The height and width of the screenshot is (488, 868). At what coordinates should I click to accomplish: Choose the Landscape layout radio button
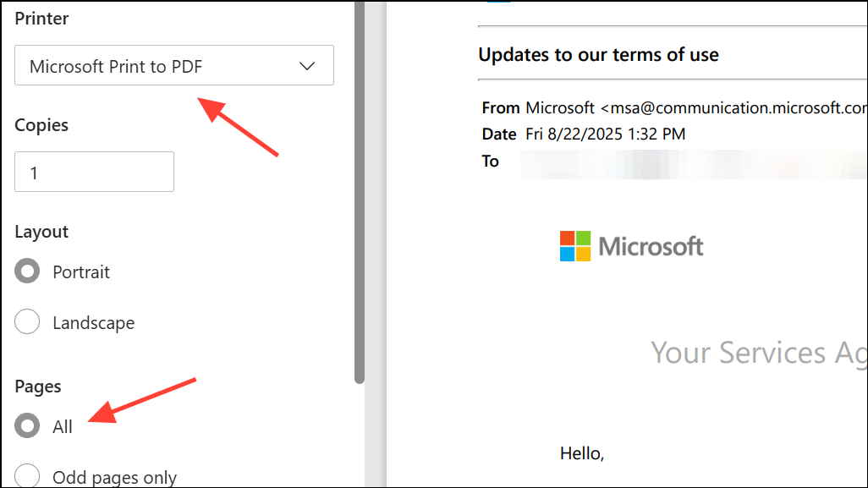click(27, 322)
